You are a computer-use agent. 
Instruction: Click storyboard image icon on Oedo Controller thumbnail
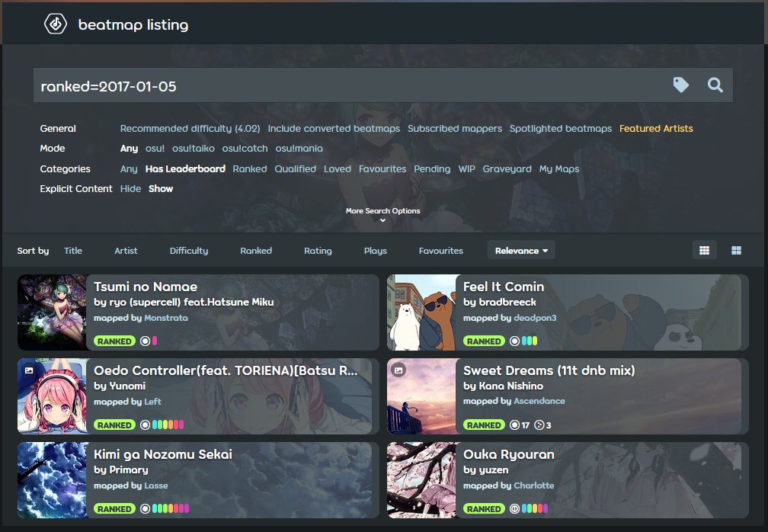[x=29, y=370]
